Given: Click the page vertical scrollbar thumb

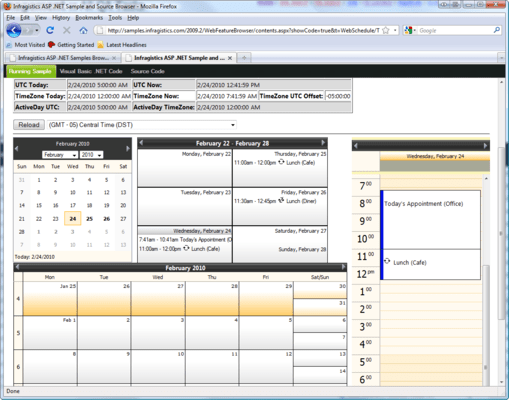Looking at the screenshot, I should click(501, 233).
